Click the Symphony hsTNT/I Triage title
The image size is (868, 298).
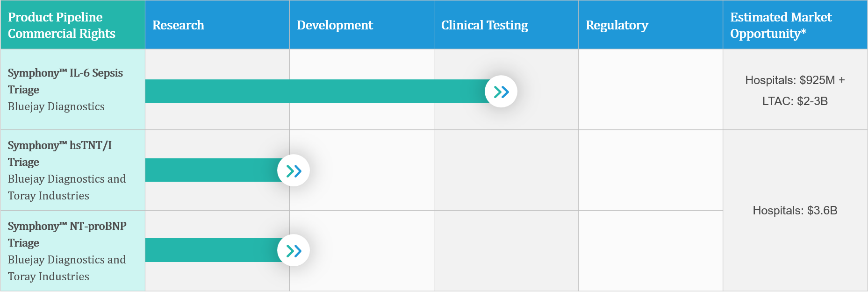[60, 154]
